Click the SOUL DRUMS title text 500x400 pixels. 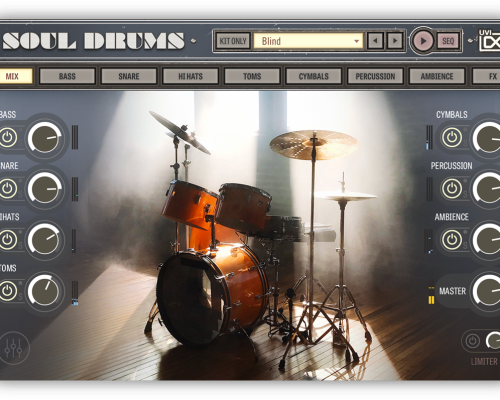(x=93, y=41)
